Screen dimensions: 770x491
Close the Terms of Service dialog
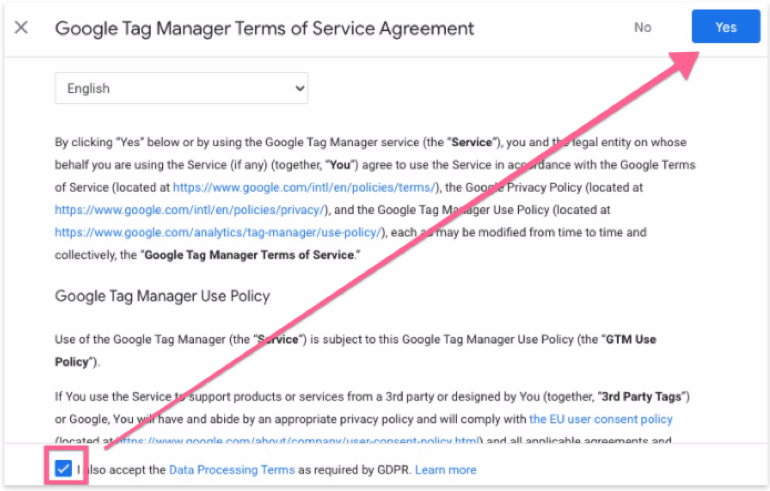[22, 27]
